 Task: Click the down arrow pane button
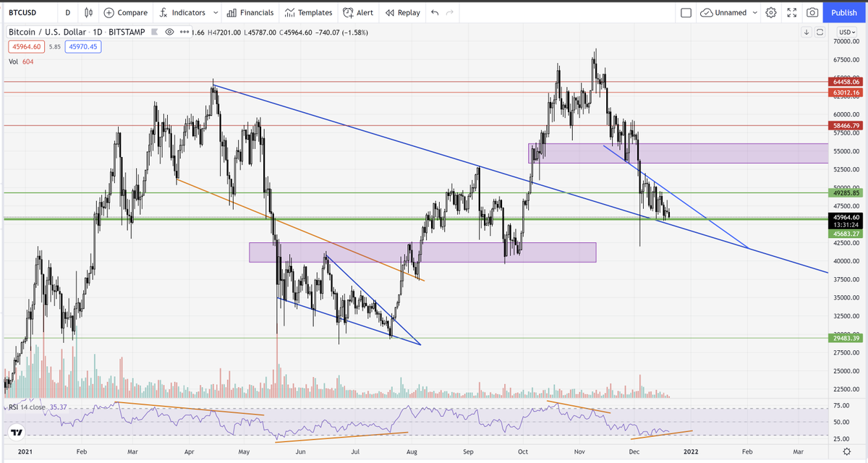coord(807,32)
